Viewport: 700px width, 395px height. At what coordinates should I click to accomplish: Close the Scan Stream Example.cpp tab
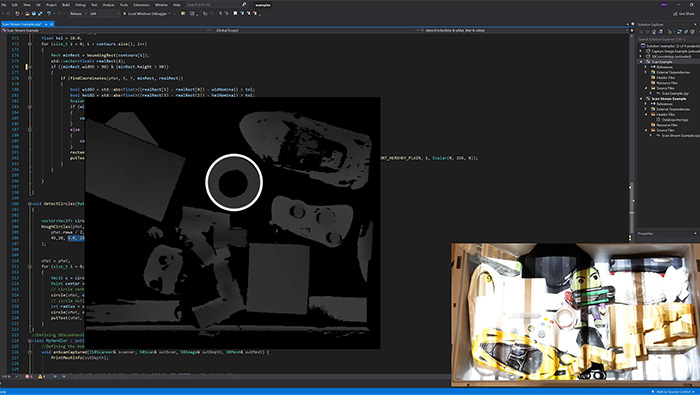click(51, 24)
